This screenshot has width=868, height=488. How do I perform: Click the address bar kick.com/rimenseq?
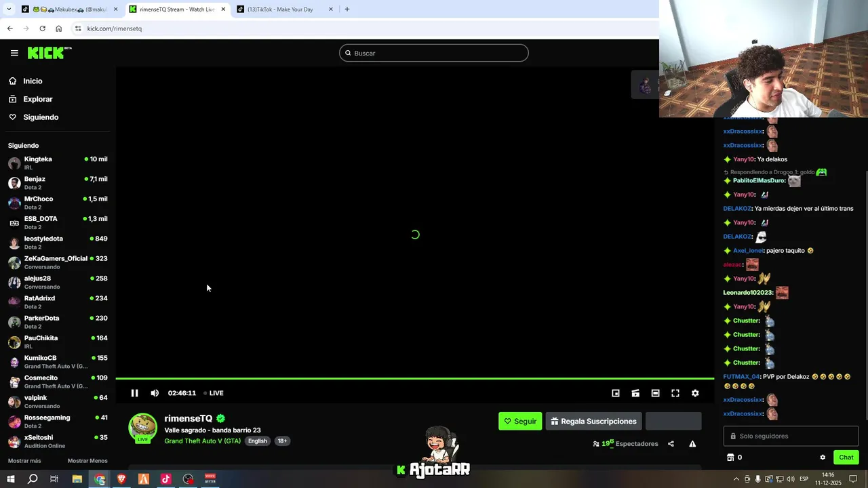click(x=115, y=28)
